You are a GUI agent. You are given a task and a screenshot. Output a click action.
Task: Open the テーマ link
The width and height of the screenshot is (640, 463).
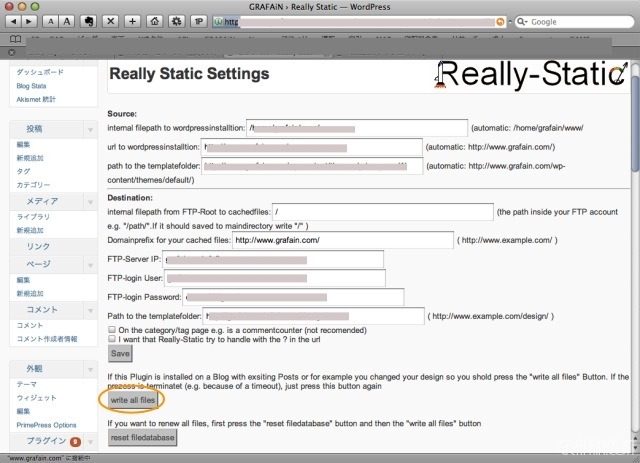pos(27,384)
